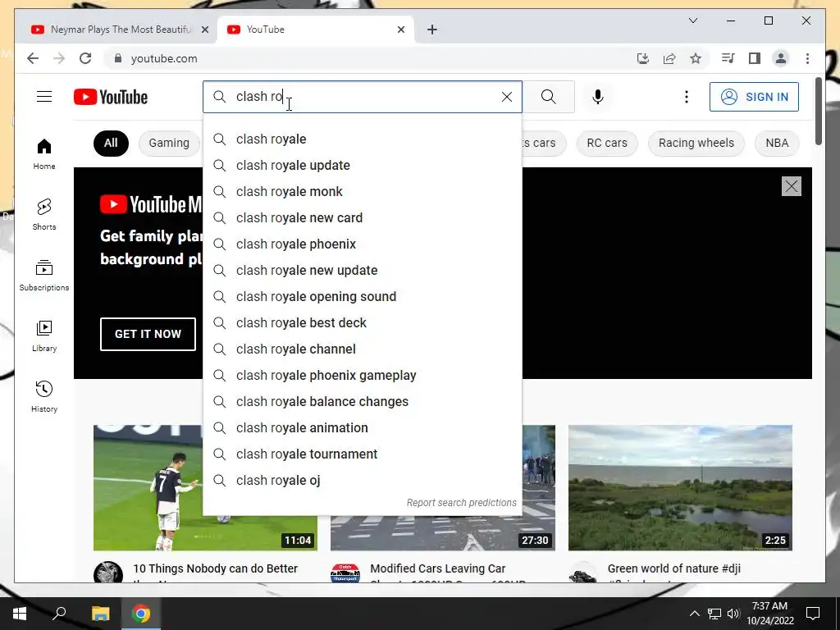The height and width of the screenshot is (630, 840).
Task: Click the page vertical scrollbar
Action: tap(819, 111)
